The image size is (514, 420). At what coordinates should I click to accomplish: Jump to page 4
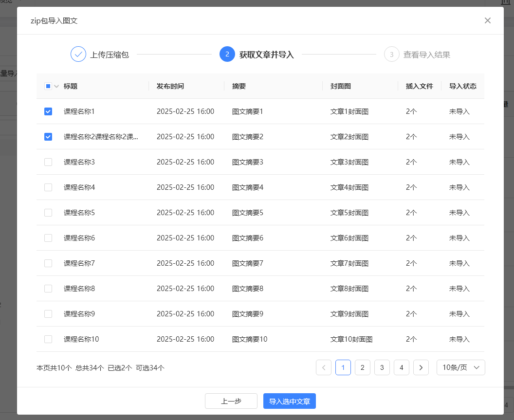point(402,367)
